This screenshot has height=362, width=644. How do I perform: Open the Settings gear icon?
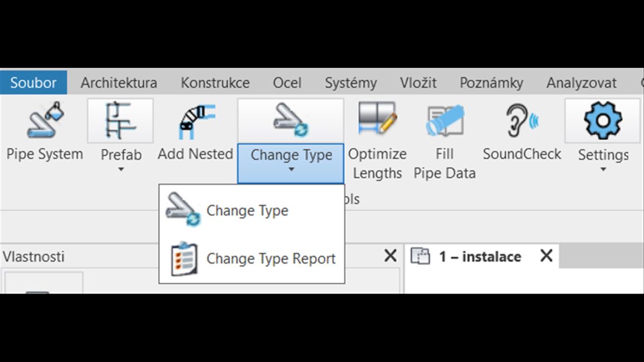(x=602, y=121)
